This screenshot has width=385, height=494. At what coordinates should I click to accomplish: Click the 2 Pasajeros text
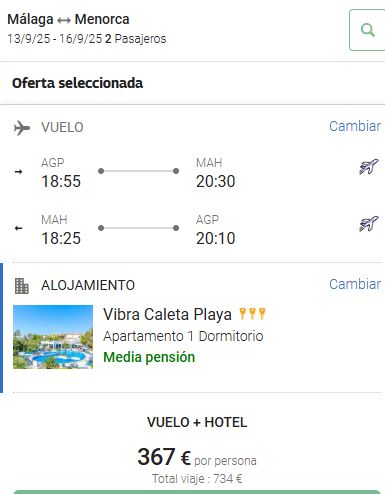pyautogui.click(x=136, y=39)
